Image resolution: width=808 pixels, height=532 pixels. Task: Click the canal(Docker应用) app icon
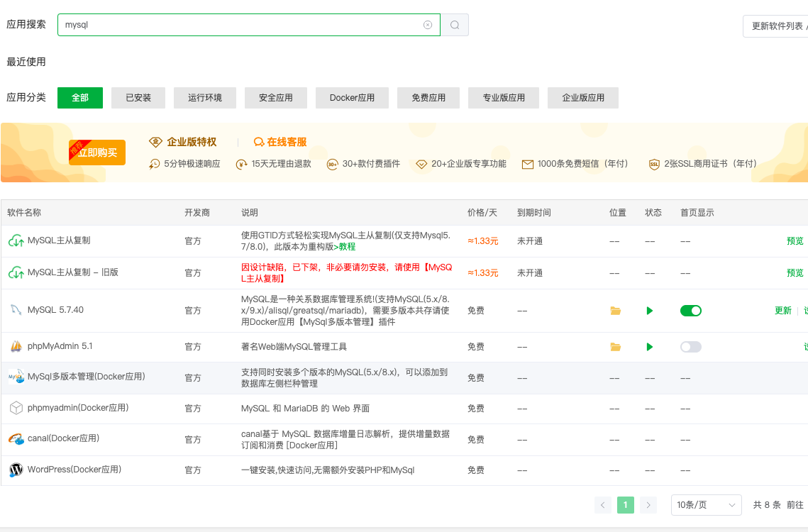[x=16, y=438]
